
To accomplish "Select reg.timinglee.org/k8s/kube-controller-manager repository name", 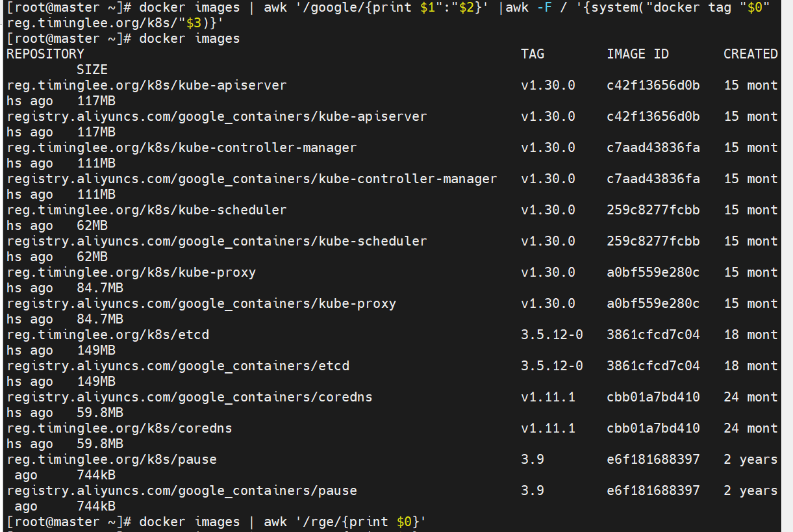I will 182,147.
